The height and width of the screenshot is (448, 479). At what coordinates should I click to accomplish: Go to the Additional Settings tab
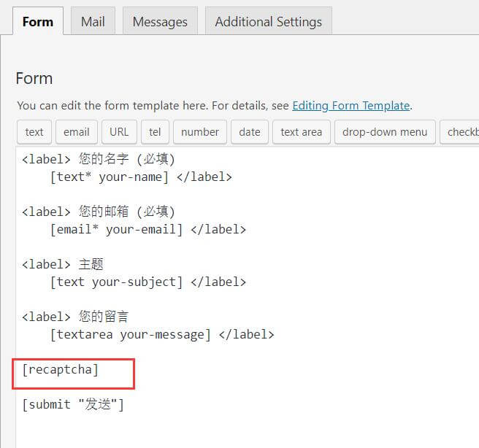coord(268,21)
